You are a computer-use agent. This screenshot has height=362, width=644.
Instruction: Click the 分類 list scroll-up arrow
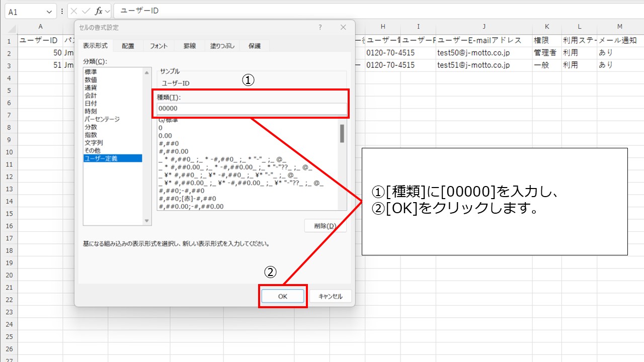[x=147, y=72]
